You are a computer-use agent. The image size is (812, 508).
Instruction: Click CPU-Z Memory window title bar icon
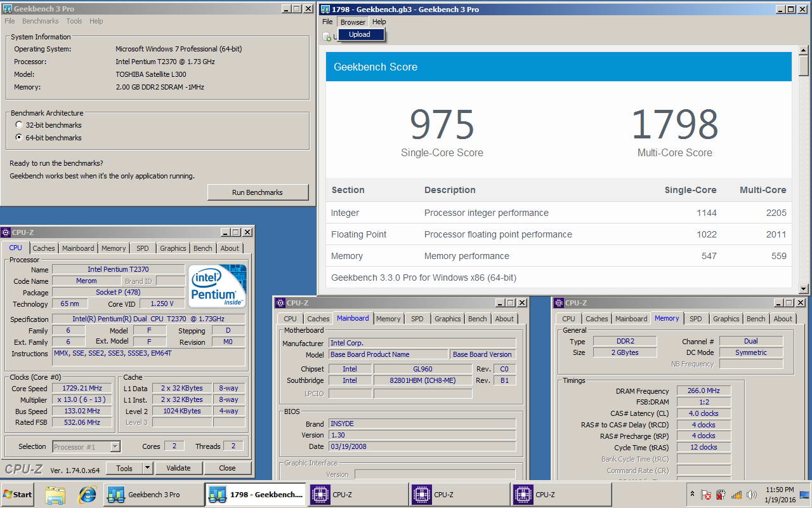tap(558, 303)
